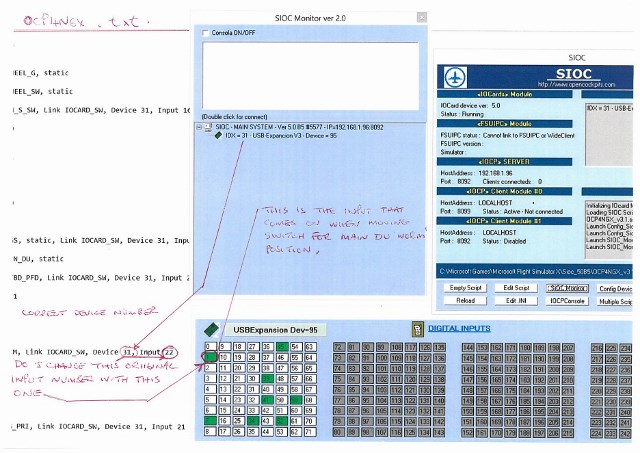The height and width of the screenshot is (453, 640).
Task: Open the SIOC Monitor button
Action: [x=569, y=287]
